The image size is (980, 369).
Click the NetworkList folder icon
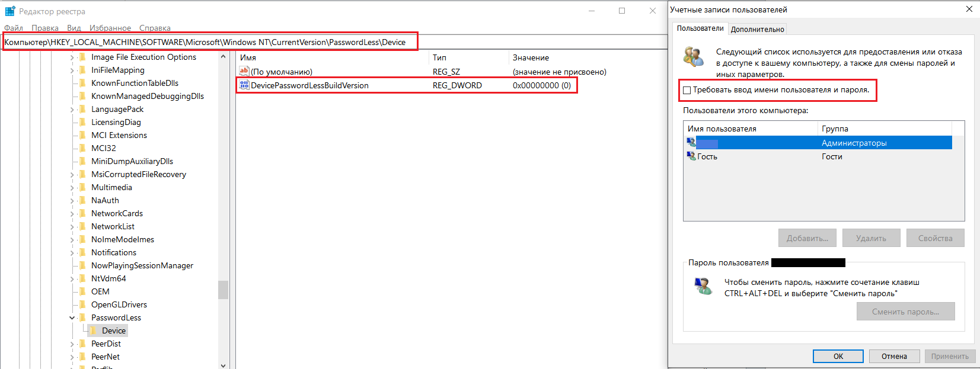coord(82,226)
